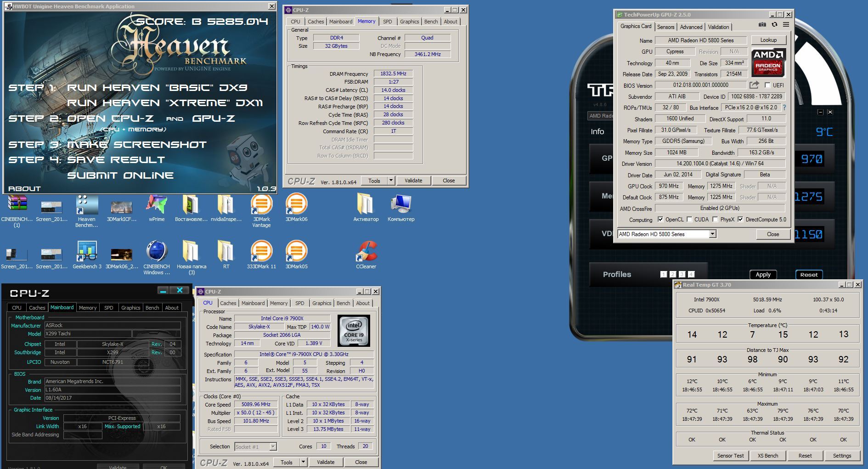868x469 pixels.
Task: Toggle the CUDA checkbox
Action: pyautogui.click(x=689, y=219)
